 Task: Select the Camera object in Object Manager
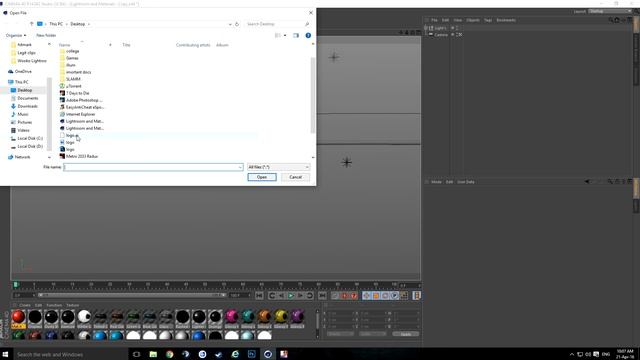click(x=441, y=35)
